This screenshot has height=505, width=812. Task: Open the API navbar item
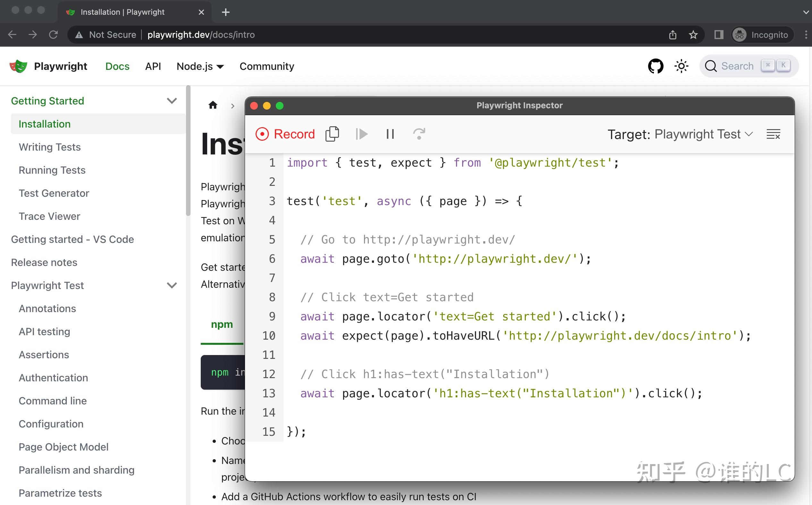pos(153,66)
